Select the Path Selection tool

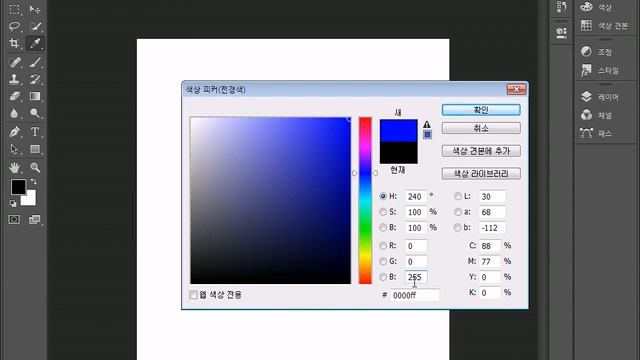click(14, 149)
